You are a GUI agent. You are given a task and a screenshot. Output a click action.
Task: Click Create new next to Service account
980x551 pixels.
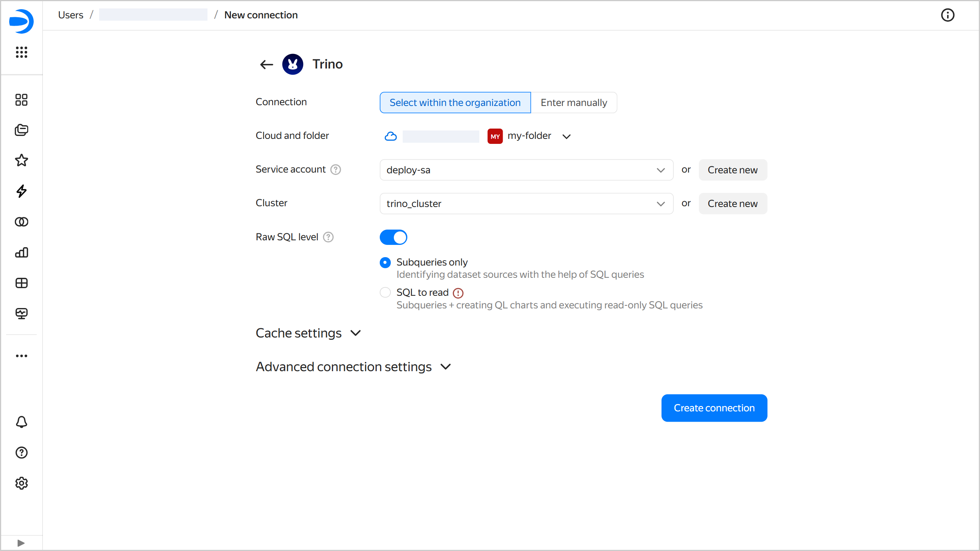pyautogui.click(x=733, y=170)
